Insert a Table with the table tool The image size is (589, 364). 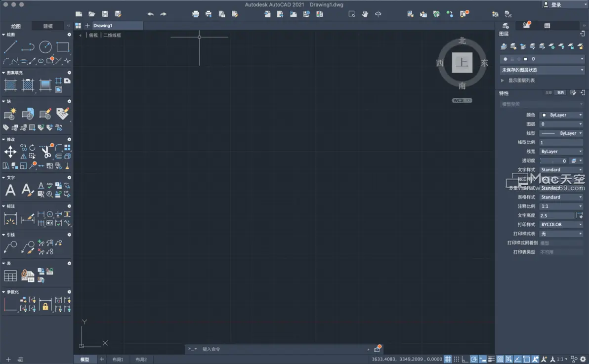point(10,276)
